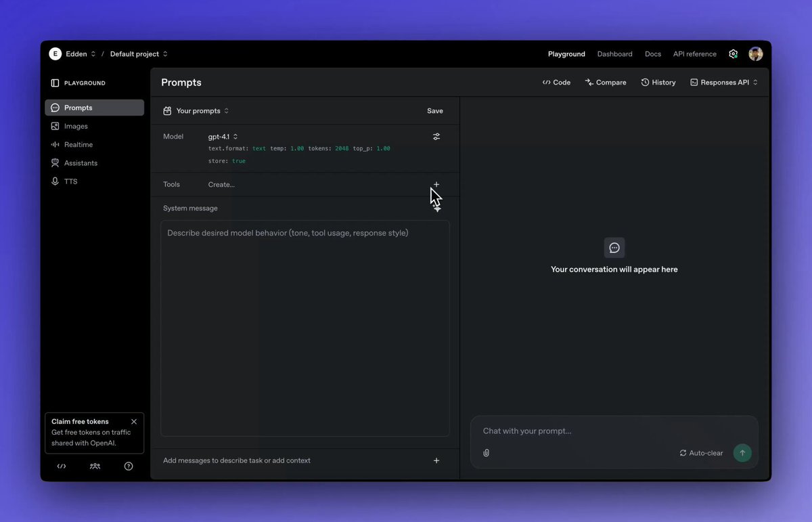Screen dimensions: 812x522
Task: Open the Docs link
Action: (653, 54)
